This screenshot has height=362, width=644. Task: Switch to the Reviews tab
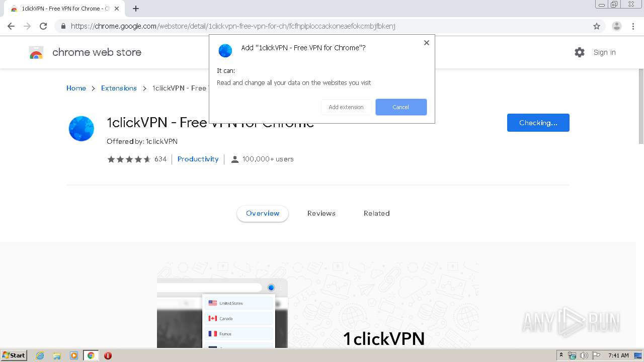pyautogui.click(x=321, y=213)
